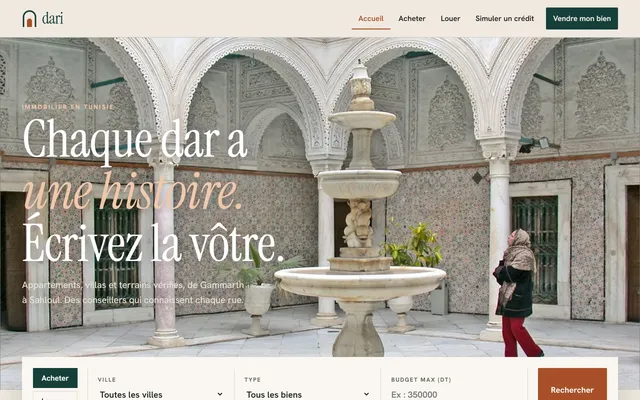Image resolution: width=640 pixels, height=400 pixels.
Task: Open Simuler un crédit page
Action: tap(504, 19)
